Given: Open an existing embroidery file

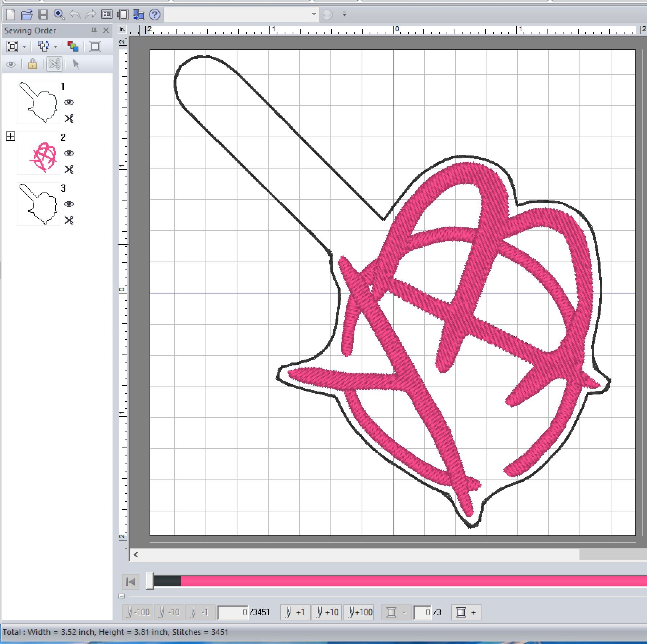Looking at the screenshot, I should tap(27, 15).
